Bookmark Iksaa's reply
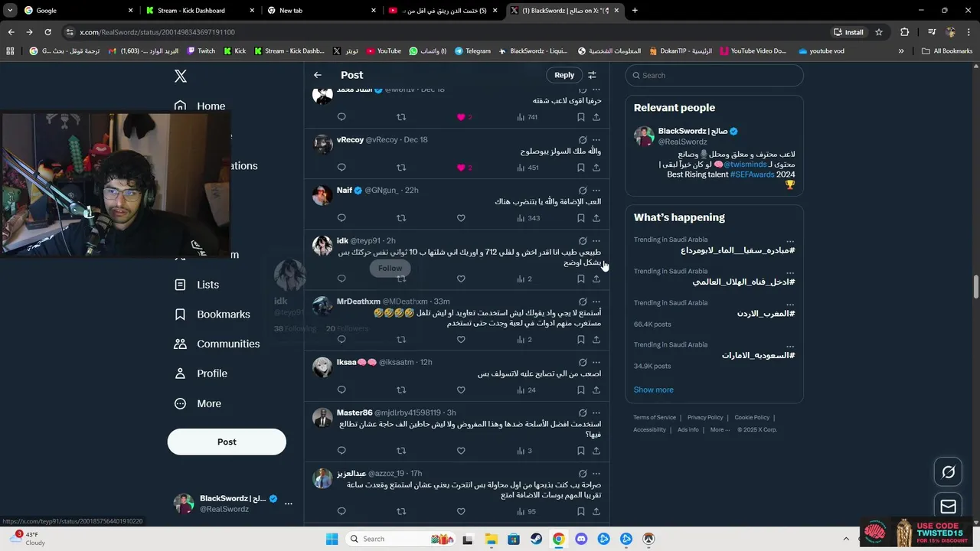Image resolution: width=980 pixels, height=551 pixels. 581,390
